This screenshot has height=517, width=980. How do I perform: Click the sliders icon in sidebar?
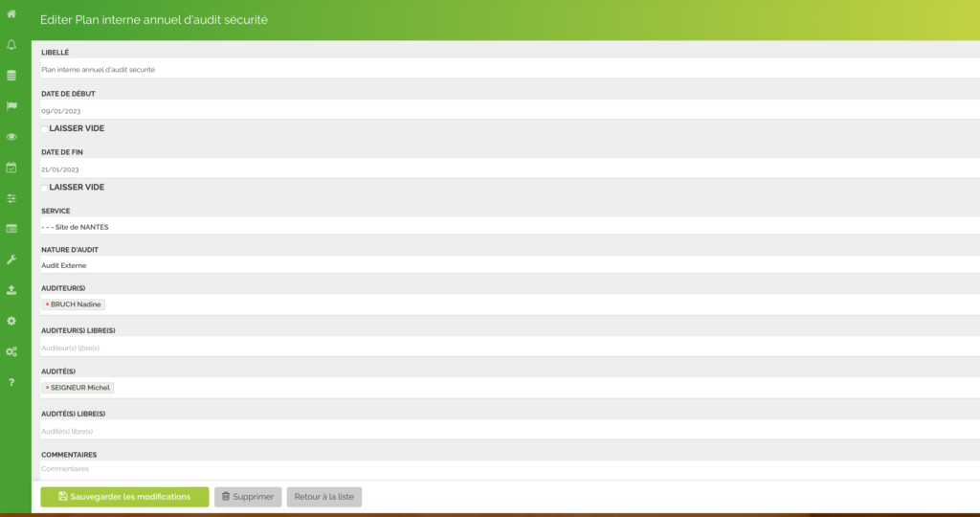click(11, 198)
